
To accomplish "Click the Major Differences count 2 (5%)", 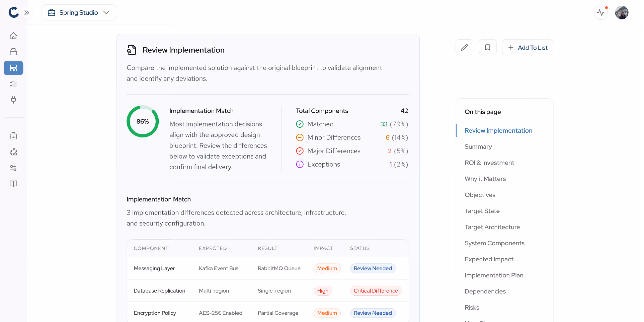I will [398, 151].
